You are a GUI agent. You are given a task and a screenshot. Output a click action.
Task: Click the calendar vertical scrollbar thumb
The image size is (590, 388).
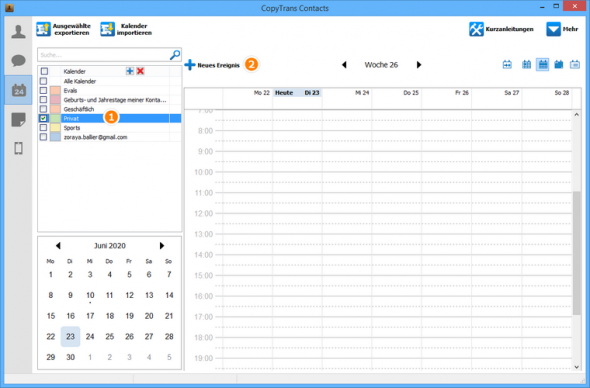(576, 253)
